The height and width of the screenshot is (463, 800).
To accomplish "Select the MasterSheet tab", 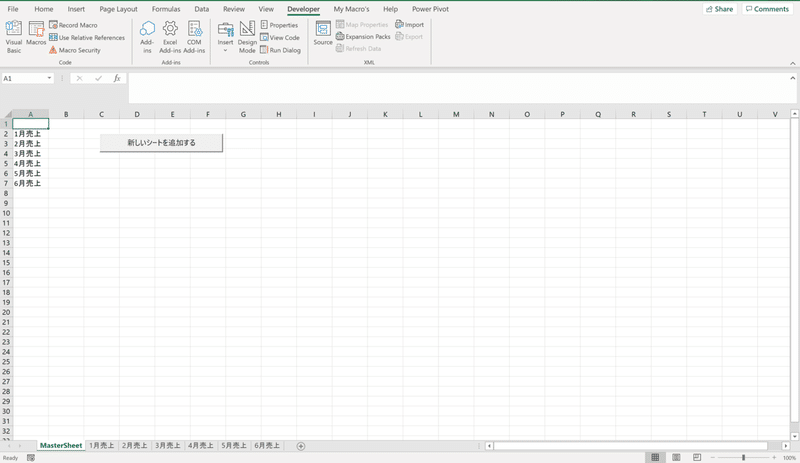I will 61,446.
